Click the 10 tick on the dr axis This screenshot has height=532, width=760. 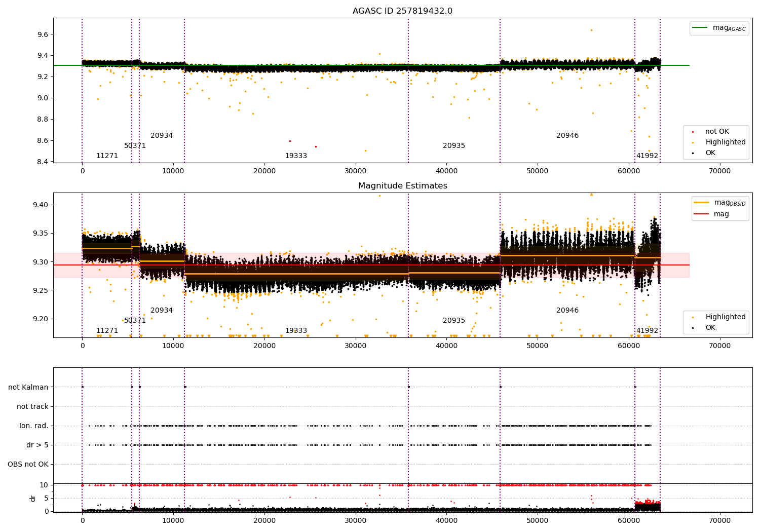(44, 485)
